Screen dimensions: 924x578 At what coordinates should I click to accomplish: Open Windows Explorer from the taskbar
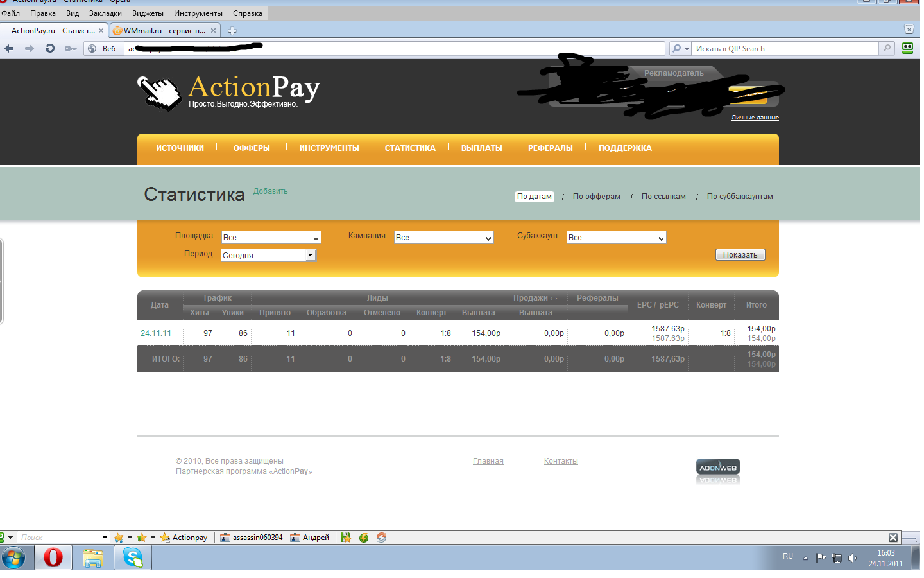[93, 557]
